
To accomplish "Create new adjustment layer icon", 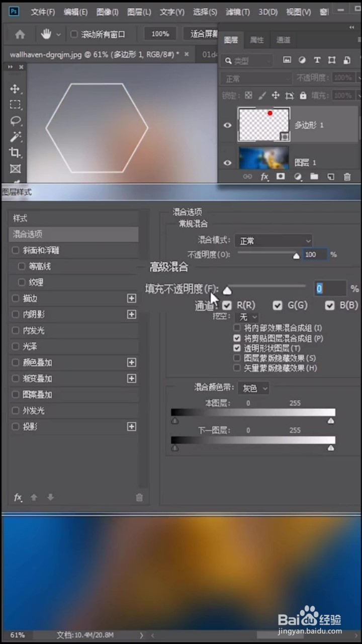I will click(x=298, y=177).
